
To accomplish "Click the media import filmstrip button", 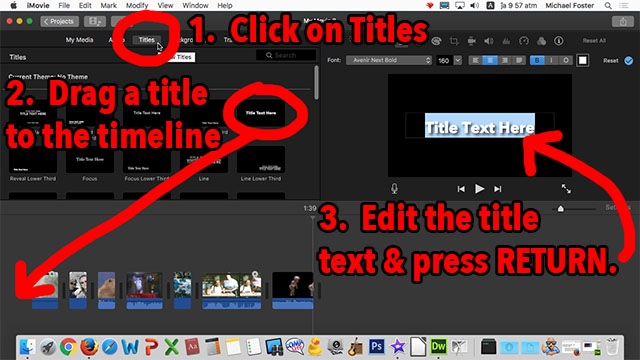I will [x=95, y=21].
